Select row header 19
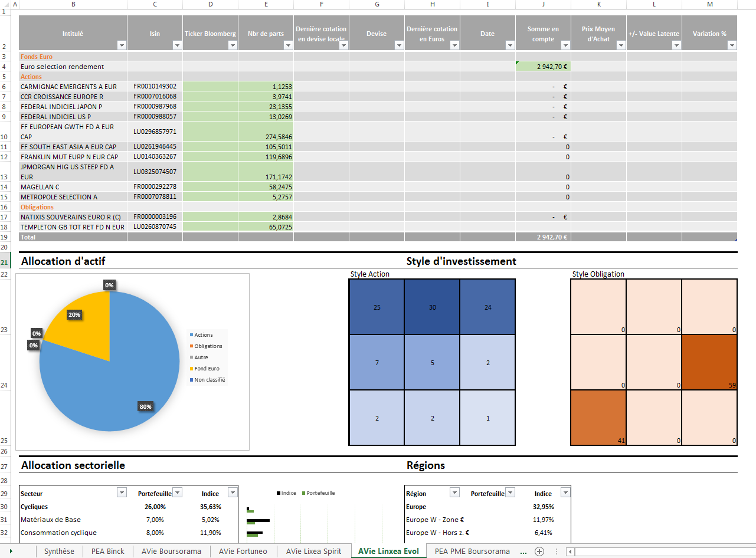 pyautogui.click(x=4, y=237)
